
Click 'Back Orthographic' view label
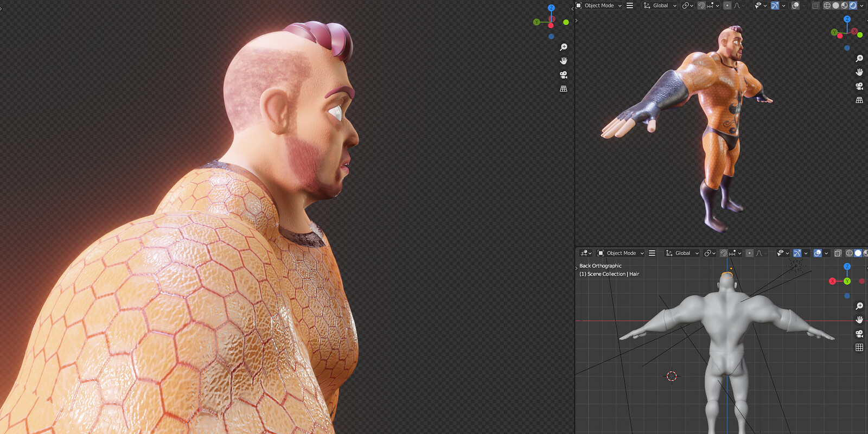coord(601,266)
